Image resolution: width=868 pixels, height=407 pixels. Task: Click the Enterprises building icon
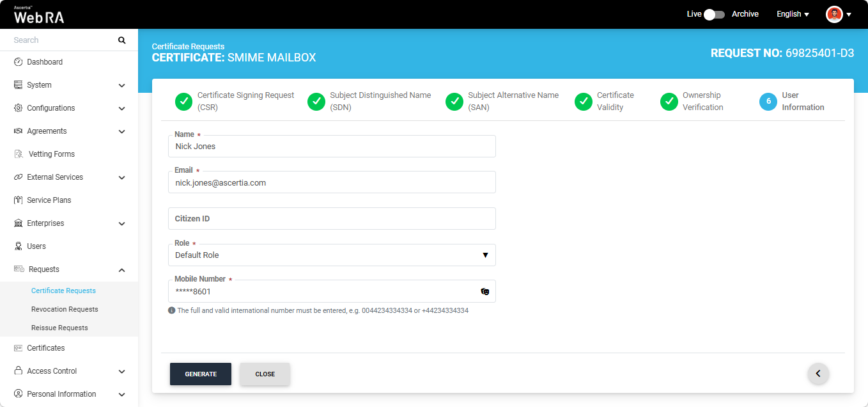click(x=19, y=223)
